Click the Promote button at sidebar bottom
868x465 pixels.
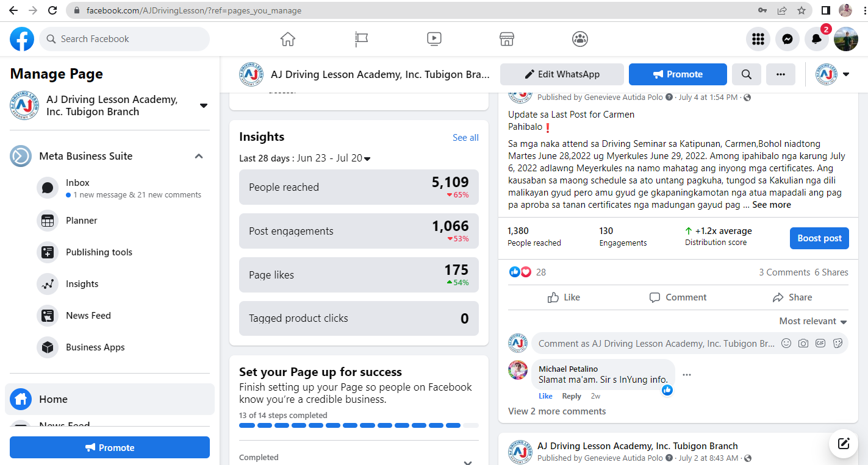click(x=110, y=447)
